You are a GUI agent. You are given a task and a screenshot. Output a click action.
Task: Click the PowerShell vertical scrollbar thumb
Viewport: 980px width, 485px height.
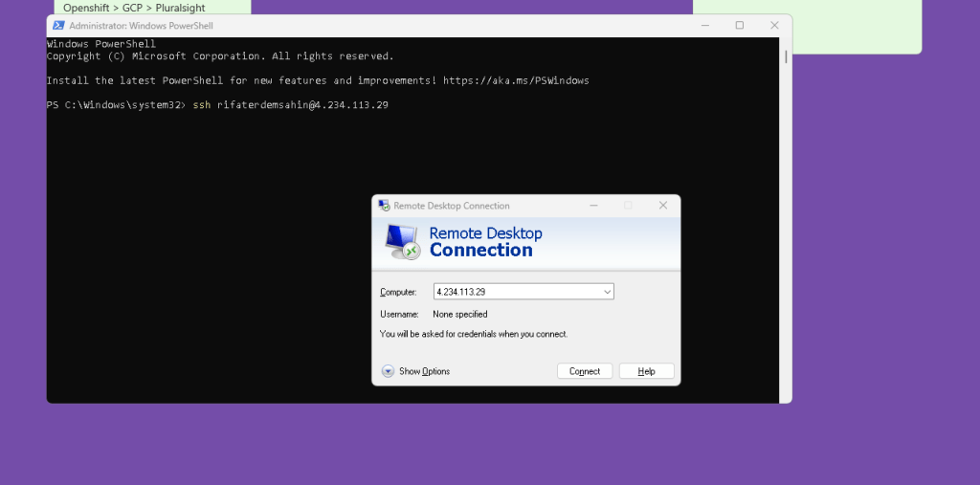click(786, 56)
